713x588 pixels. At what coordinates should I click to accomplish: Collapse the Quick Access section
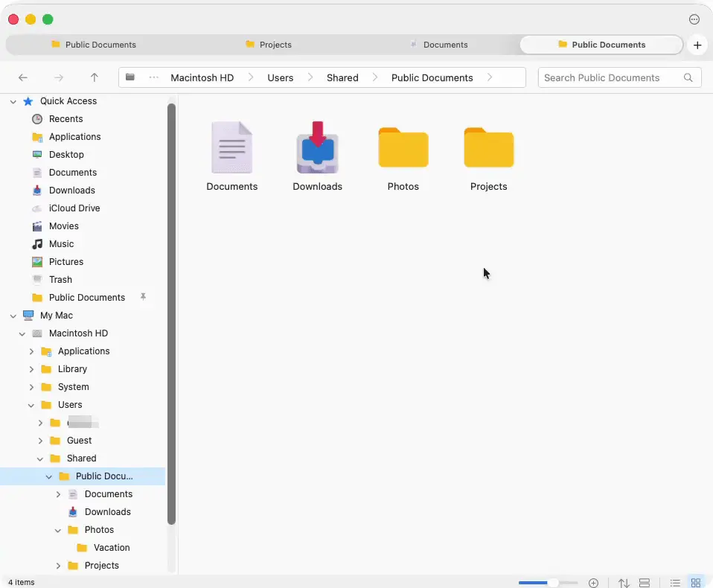pyautogui.click(x=13, y=101)
